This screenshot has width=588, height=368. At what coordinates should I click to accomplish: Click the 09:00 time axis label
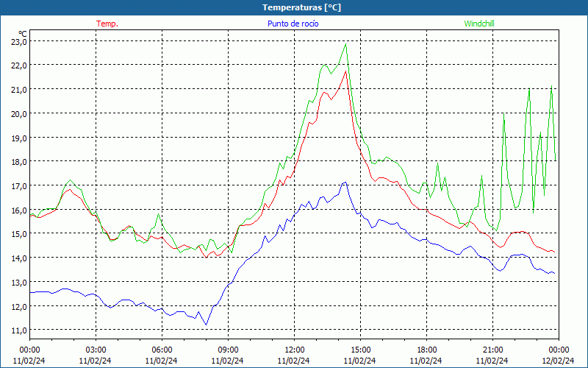click(x=228, y=350)
